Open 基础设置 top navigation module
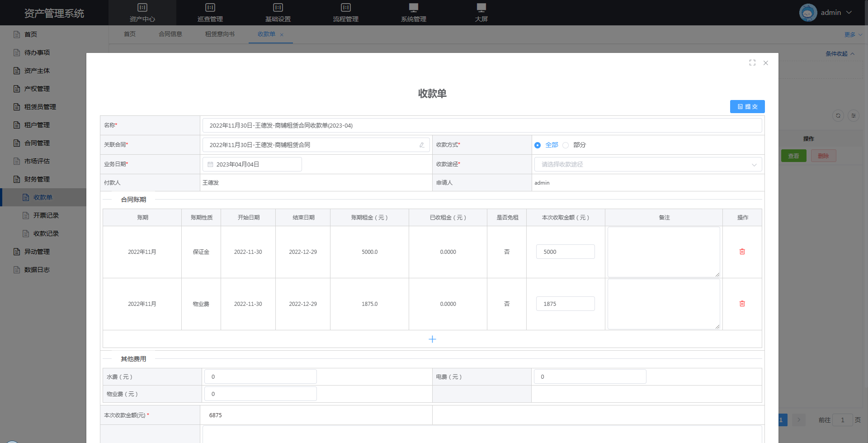The height and width of the screenshot is (443, 868). pos(278,13)
